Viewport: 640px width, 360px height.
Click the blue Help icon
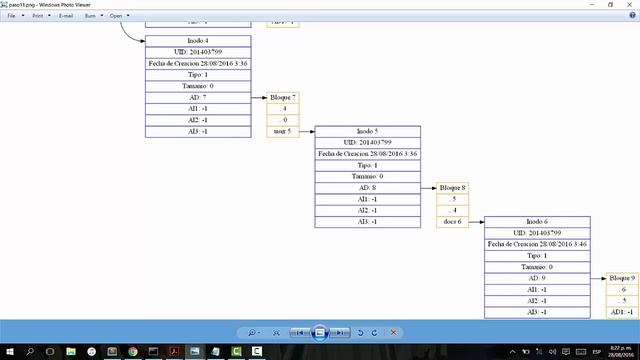click(632, 16)
